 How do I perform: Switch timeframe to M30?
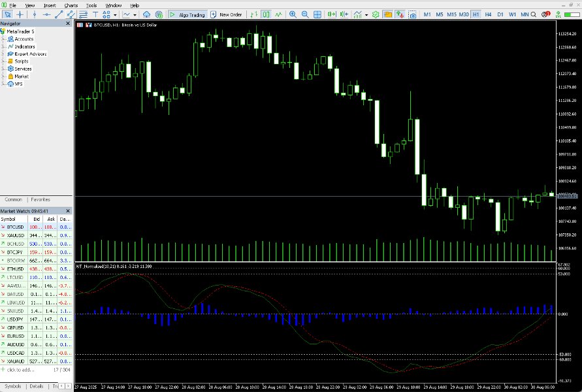[464, 14]
